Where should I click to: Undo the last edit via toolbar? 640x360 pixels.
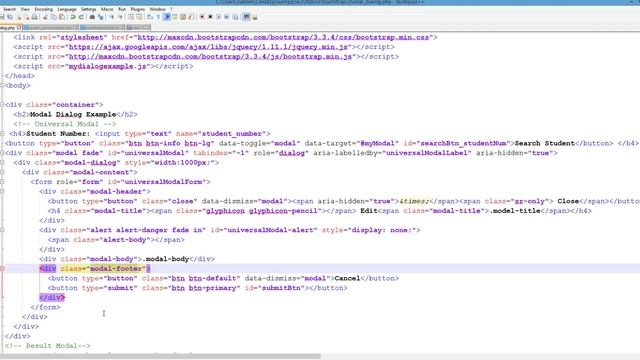coord(73,17)
